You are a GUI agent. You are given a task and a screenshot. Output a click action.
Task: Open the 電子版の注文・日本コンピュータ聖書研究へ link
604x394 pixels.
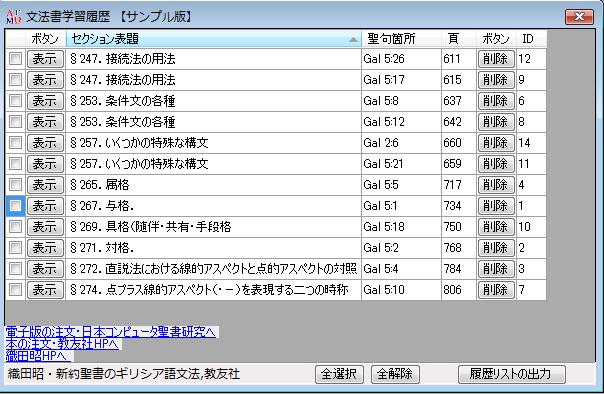(x=111, y=332)
